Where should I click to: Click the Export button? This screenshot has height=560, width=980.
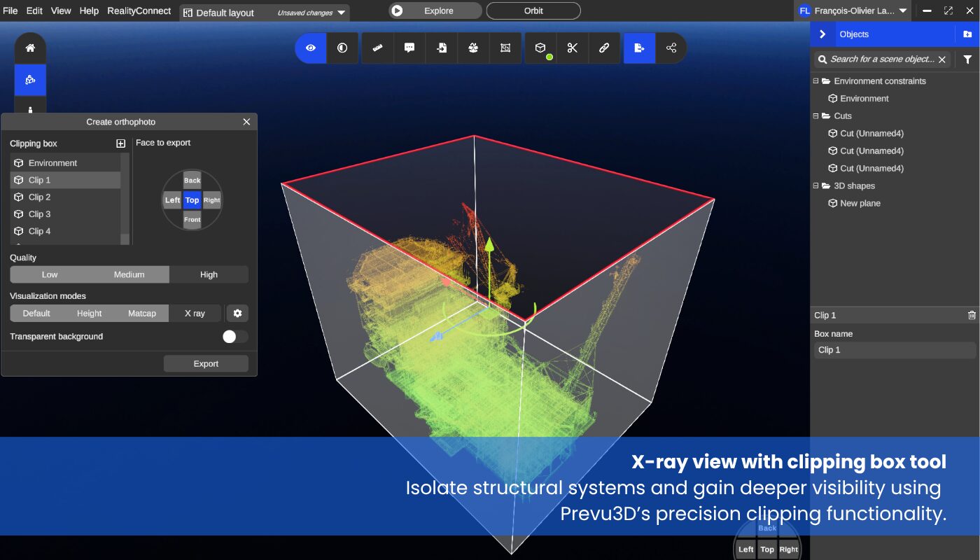206,364
